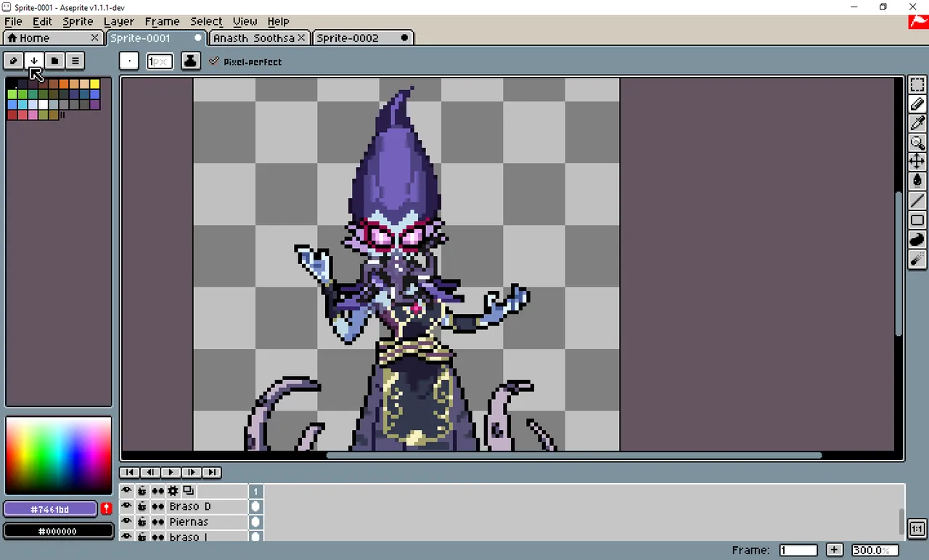Viewport: 929px width, 560px height.
Task: Click the Frame number input field
Action: [x=798, y=550]
